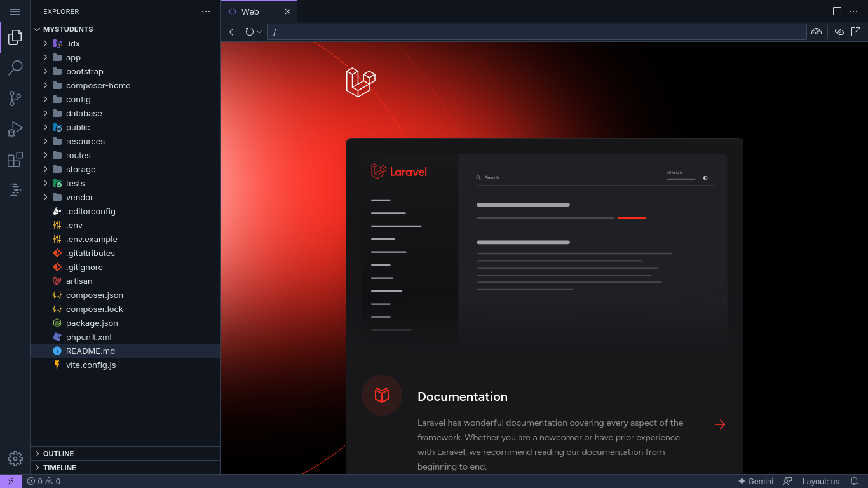The height and width of the screenshot is (488, 868).
Task: Open the Documentation card heading
Action: [463, 396]
